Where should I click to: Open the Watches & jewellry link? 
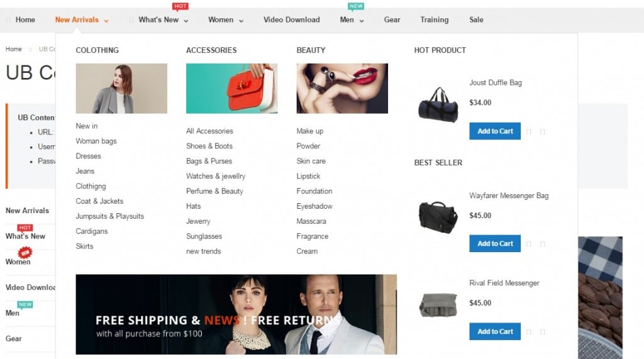coord(216,176)
